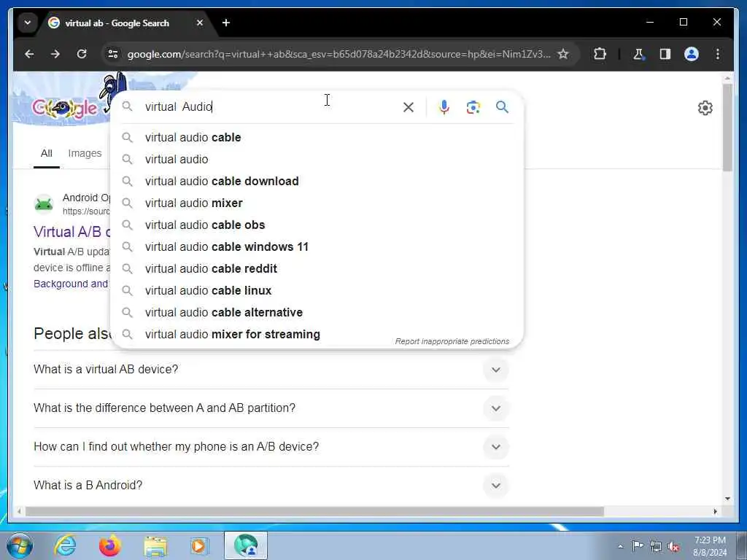Image resolution: width=747 pixels, height=560 pixels.
Task: Click the vertical page scrollbar thumb
Action: (727, 128)
